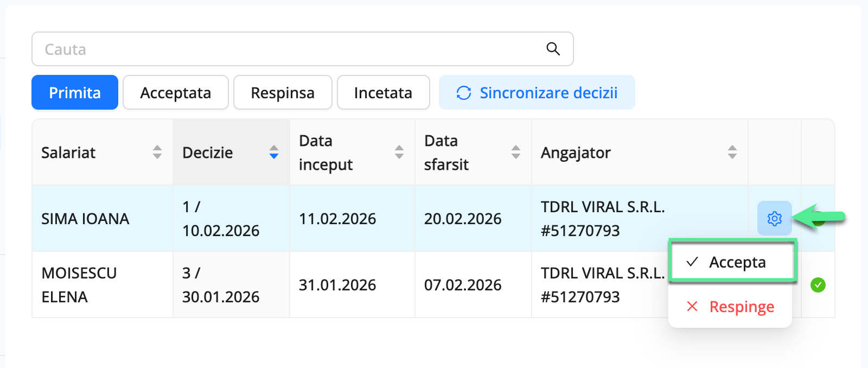The image size is (868, 368).
Task: Select the SIMA IOANA employee cell
Action: (x=86, y=219)
